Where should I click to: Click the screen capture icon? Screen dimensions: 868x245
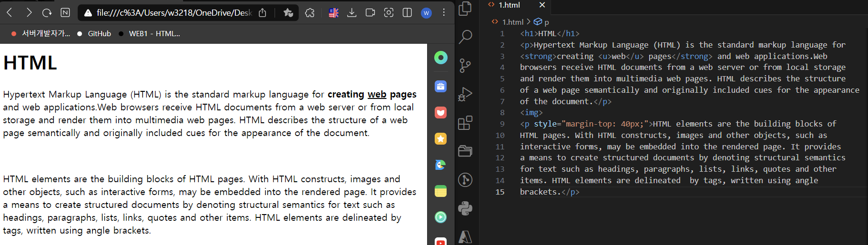coord(389,13)
